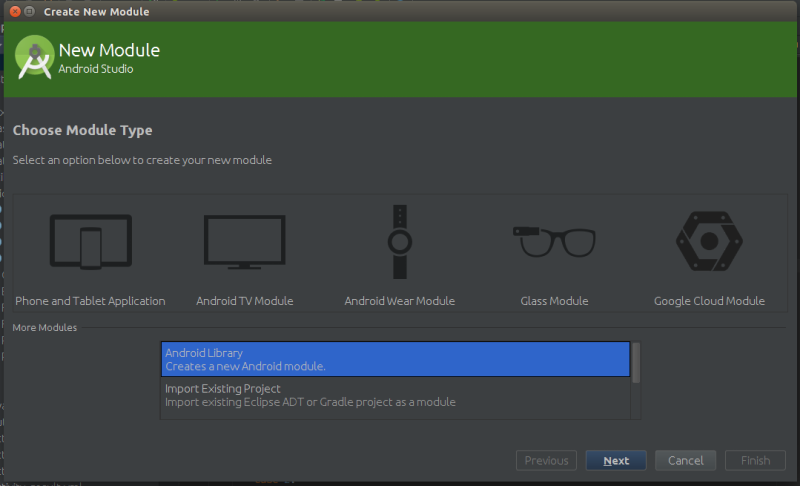Image resolution: width=800 pixels, height=486 pixels.
Task: Click the Google Cloud Module label
Action: [x=709, y=301]
